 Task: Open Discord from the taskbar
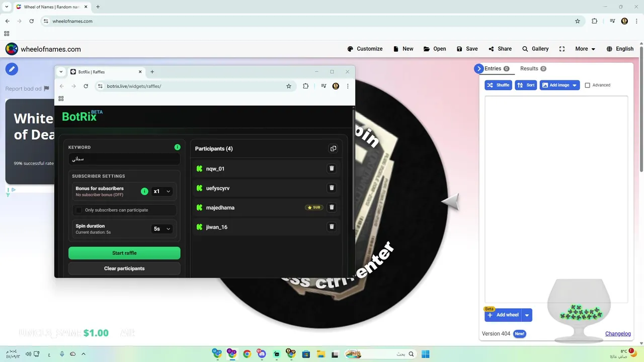pos(261,354)
